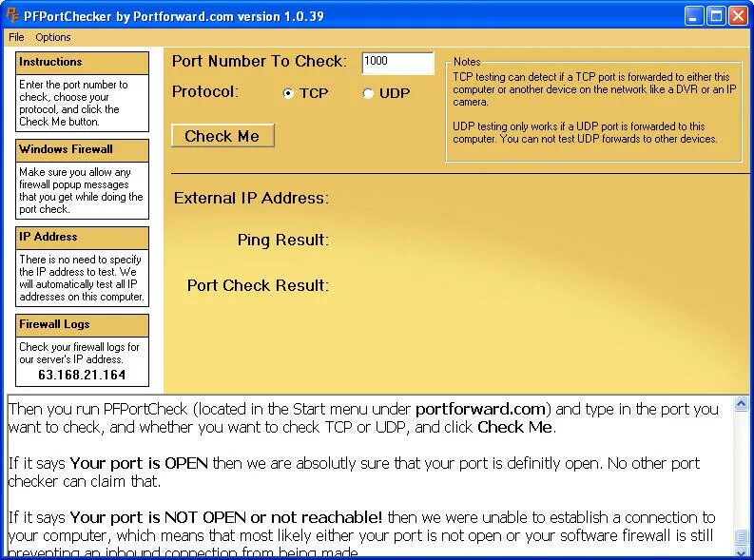
Task: Click the Notes group label
Action: pos(467,62)
